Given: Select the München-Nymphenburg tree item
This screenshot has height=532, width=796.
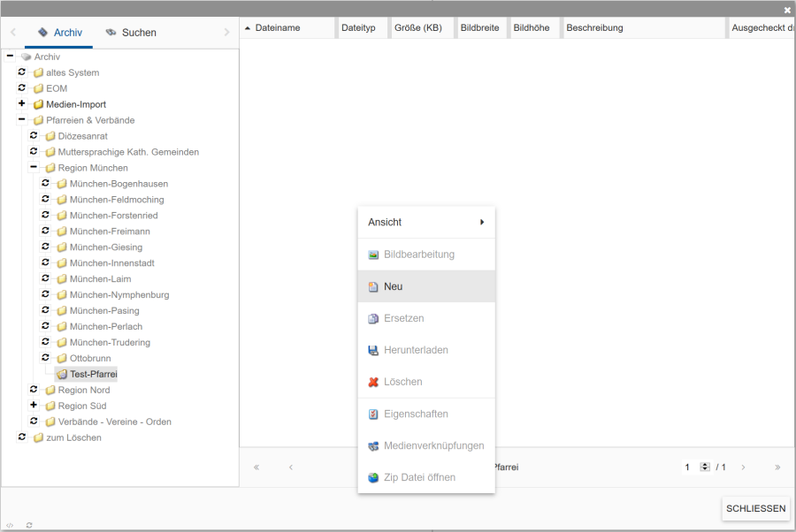Looking at the screenshot, I should (119, 295).
